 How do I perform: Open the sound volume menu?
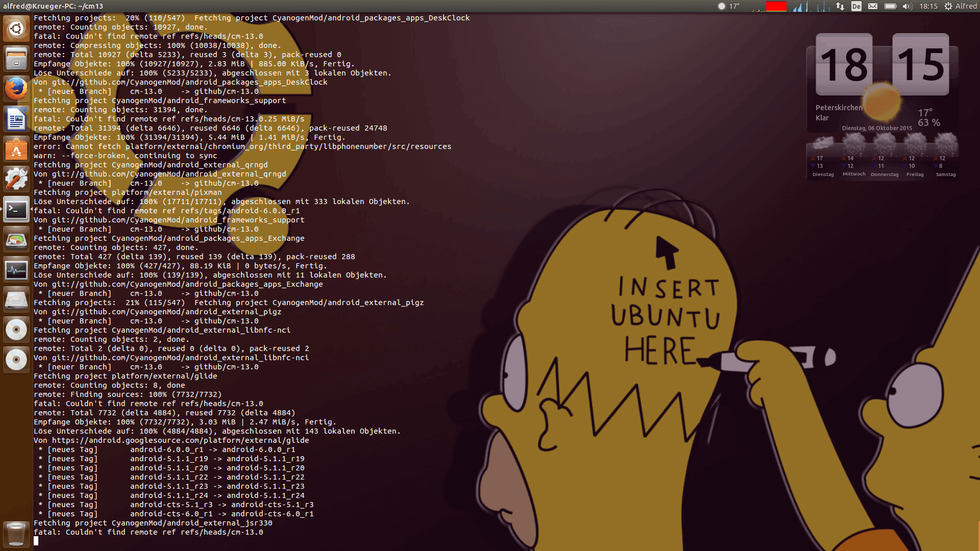pyautogui.click(x=907, y=6)
